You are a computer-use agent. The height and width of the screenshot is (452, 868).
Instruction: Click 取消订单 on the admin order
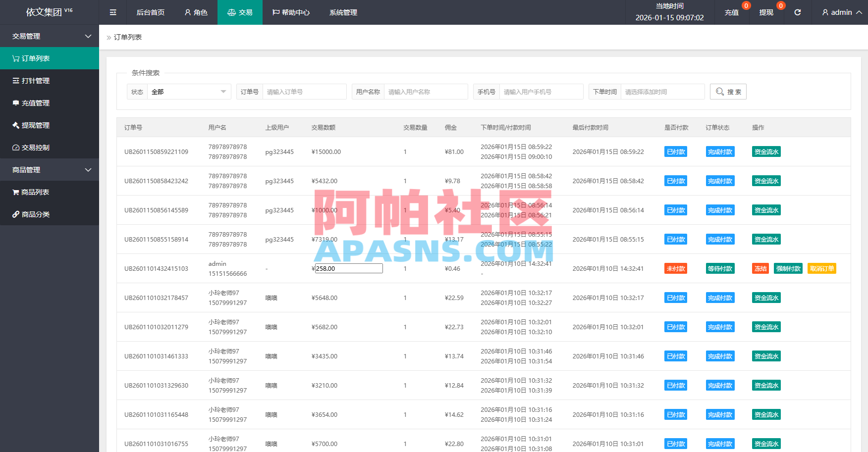pyautogui.click(x=822, y=268)
